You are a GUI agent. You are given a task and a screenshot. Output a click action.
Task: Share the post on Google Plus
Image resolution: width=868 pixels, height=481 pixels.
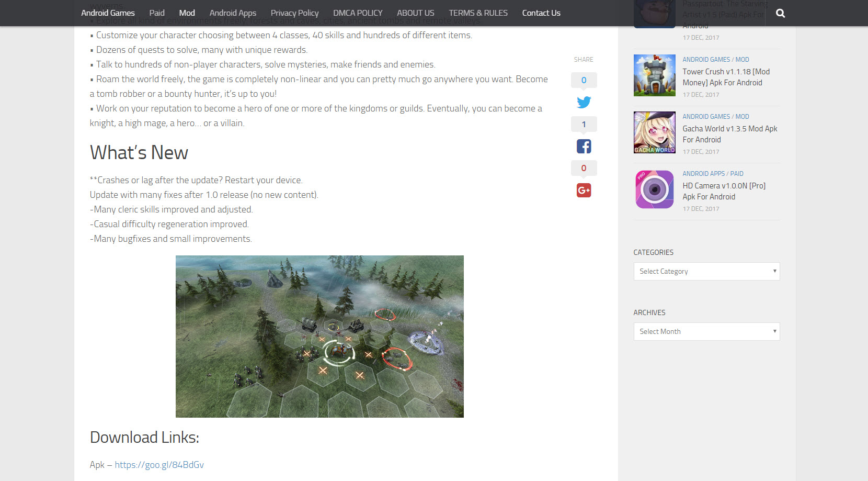tap(584, 191)
